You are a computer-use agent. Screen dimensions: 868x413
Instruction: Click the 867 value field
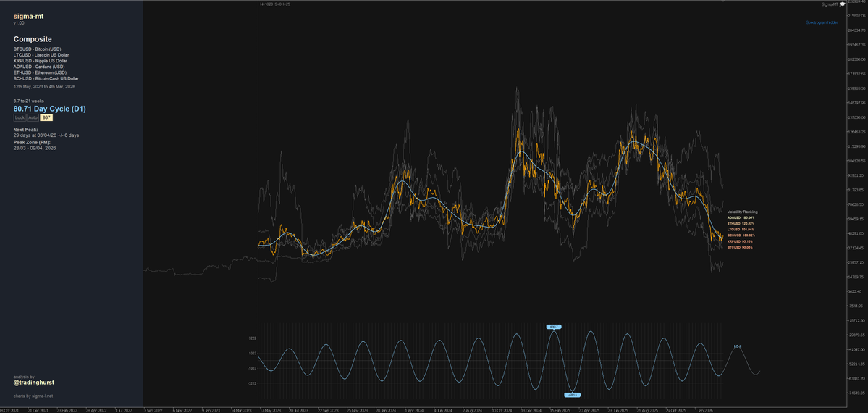coord(46,117)
